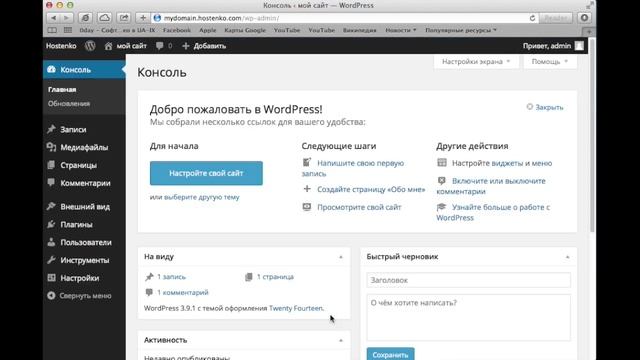
Task: Collapse the Быстрый черновик widget
Action: pyautogui.click(x=567, y=257)
